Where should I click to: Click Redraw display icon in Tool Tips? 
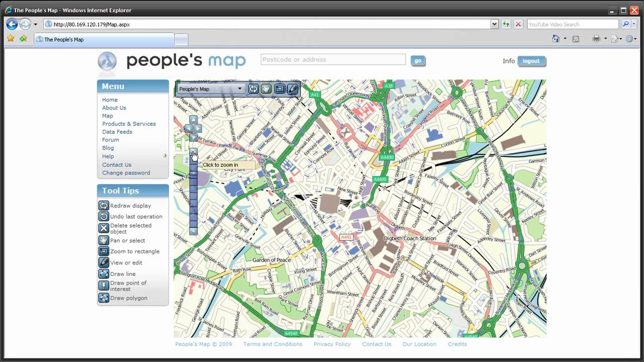(x=104, y=206)
